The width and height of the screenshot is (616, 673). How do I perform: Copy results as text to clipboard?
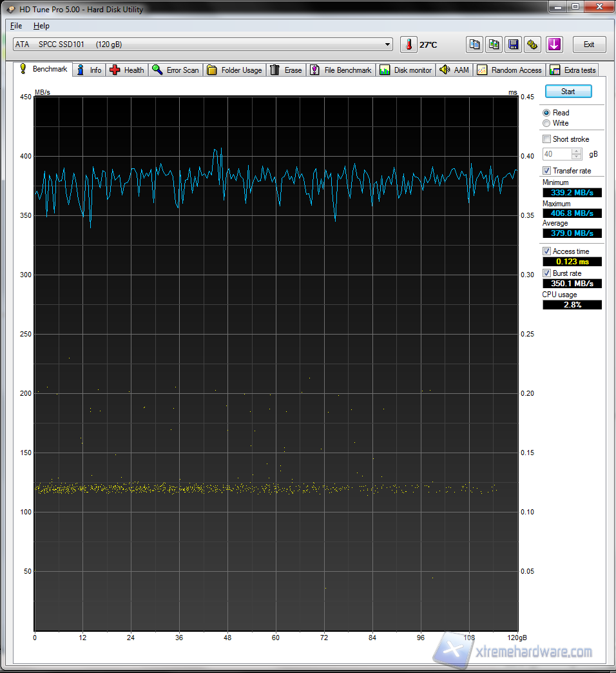click(x=475, y=44)
